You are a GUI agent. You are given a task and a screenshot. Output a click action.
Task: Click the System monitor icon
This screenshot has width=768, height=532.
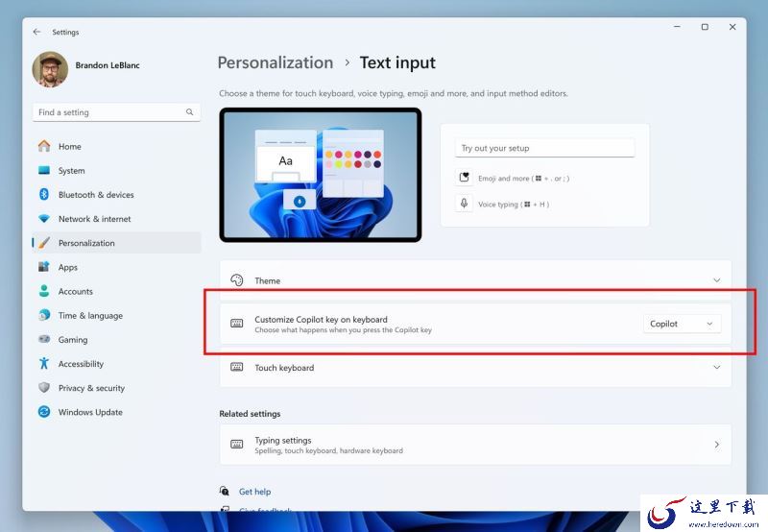44,170
